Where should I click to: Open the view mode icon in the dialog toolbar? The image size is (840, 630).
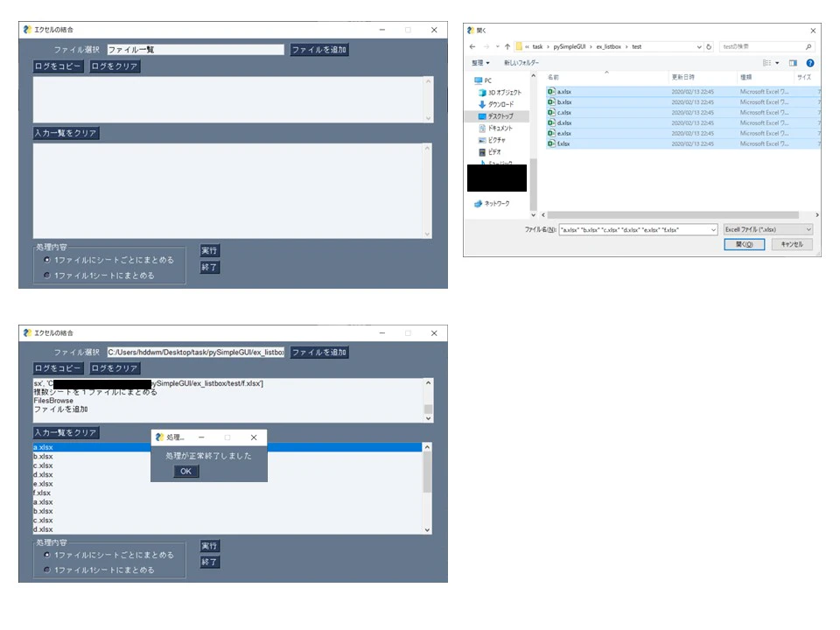[767, 63]
